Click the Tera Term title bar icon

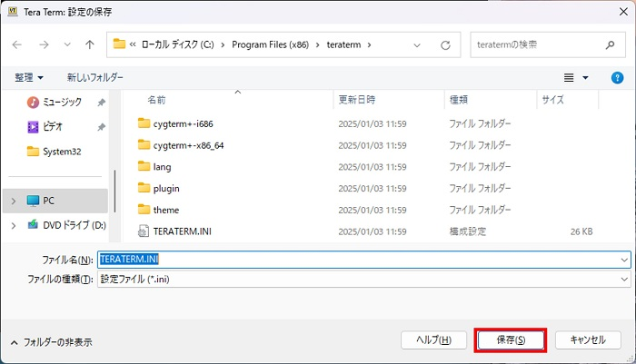pyautogui.click(x=13, y=12)
